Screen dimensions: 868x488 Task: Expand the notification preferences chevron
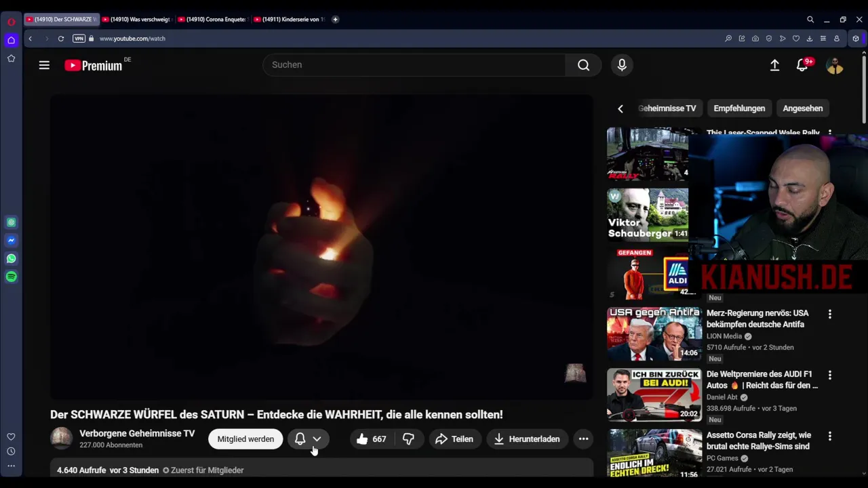point(317,439)
